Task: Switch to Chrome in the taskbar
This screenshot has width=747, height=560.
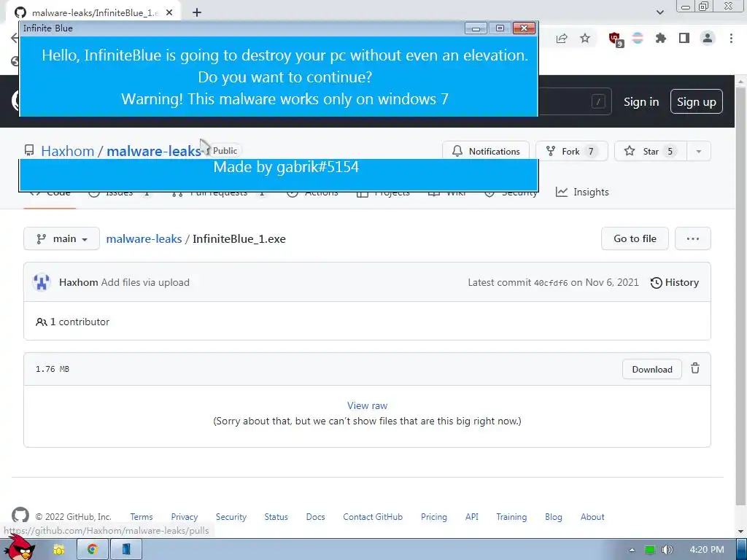Action: click(x=93, y=550)
